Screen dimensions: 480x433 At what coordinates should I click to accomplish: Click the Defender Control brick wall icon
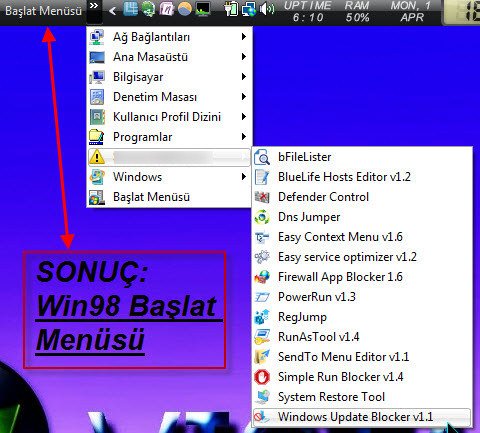pos(262,197)
